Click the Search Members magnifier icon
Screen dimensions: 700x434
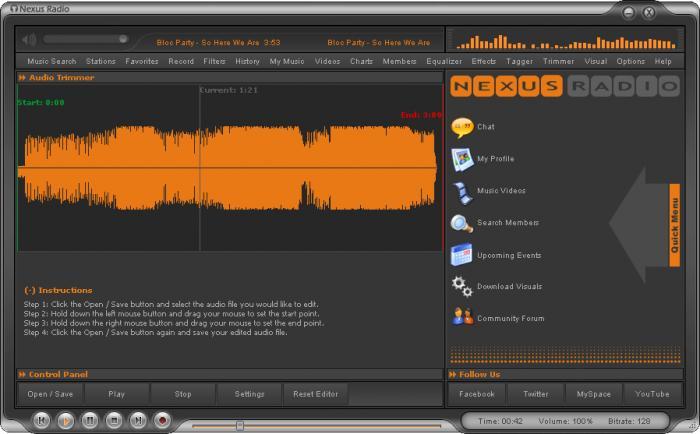462,224
